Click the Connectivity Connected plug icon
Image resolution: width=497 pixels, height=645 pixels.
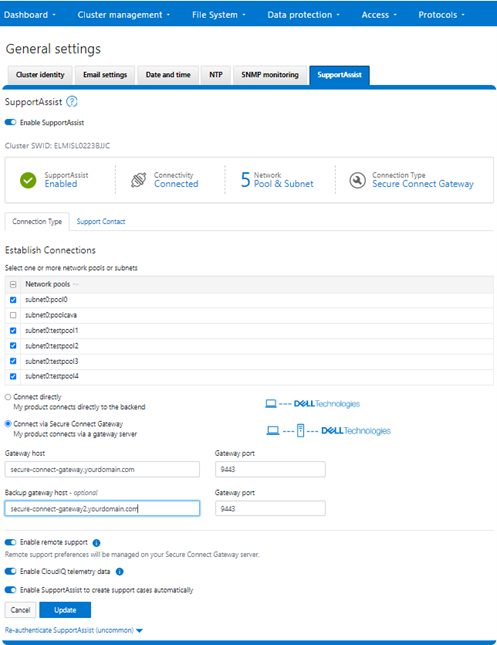[139, 180]
